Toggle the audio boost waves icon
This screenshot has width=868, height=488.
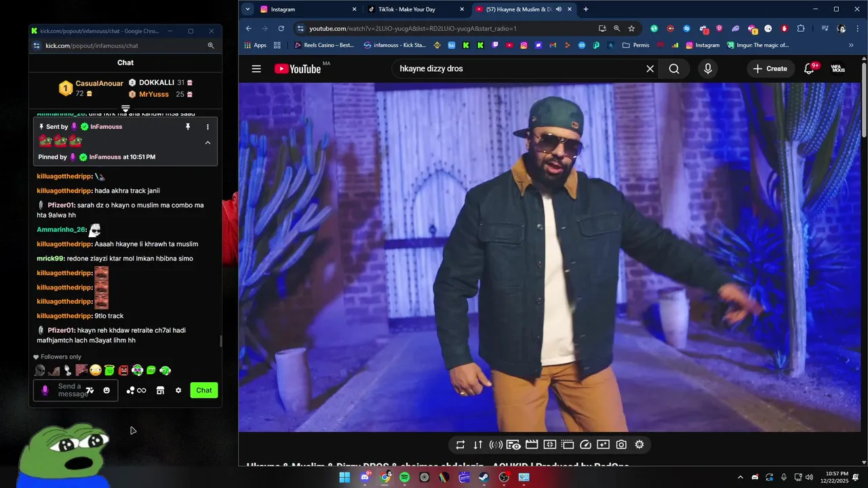(496, 445)
